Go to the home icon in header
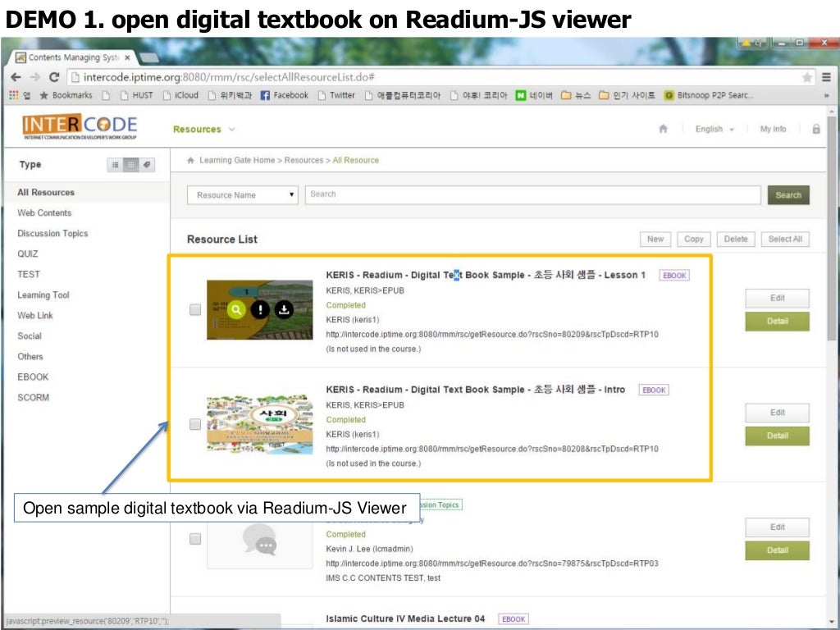 pyautogui.click(x=663, y=129)
